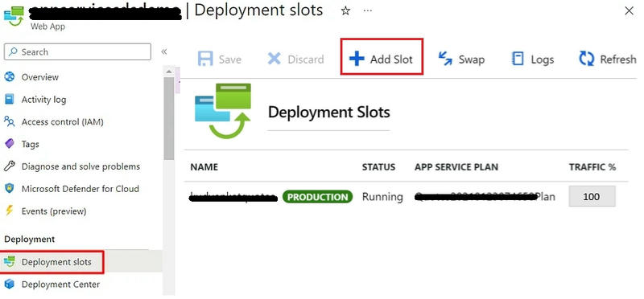Click the Deployment slots sidebar icon

pyautogui.click(x=9, y=262)
